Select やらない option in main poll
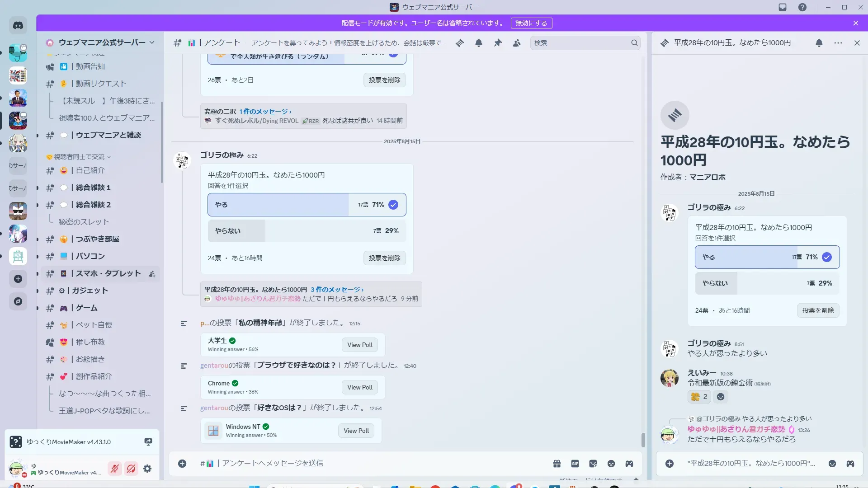This screenshot has height=488, width=868. coord(307,231)
